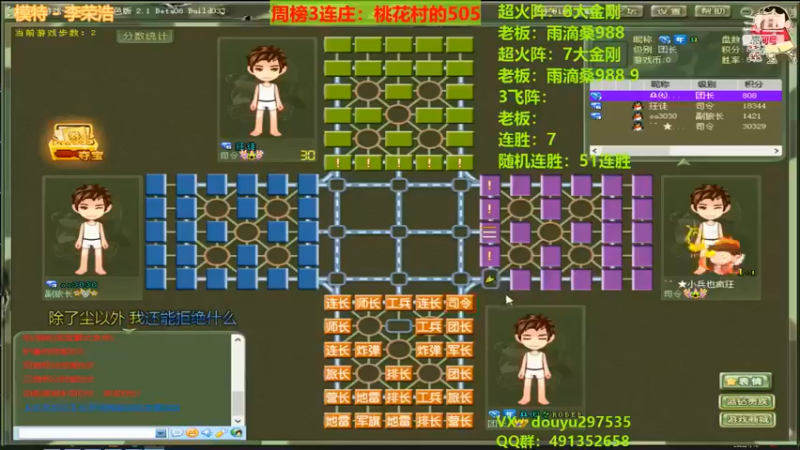Image resolution: width=800 pixels, height=450 pixels.
Task: Click the empty blue-outlined slot in orange area
Action: (398, 326)
